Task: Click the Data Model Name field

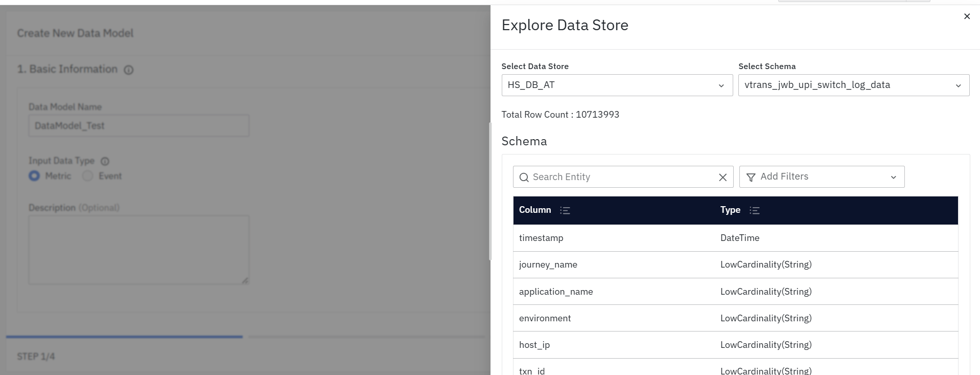Action: (138, 126)
